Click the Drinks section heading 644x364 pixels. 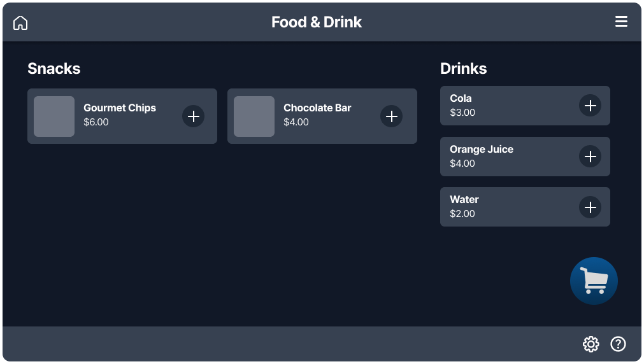pos(463,69)
